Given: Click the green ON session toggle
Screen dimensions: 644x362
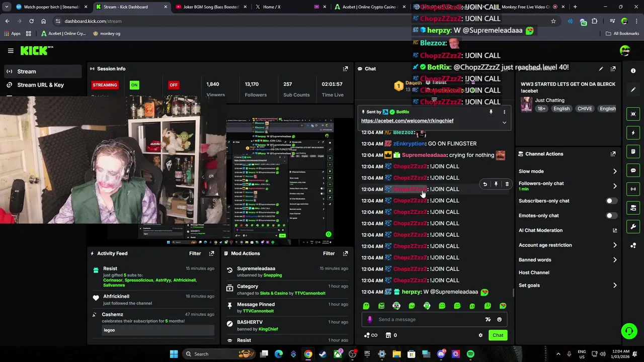Looking at the screenshot, I should (x=134, y=85).
